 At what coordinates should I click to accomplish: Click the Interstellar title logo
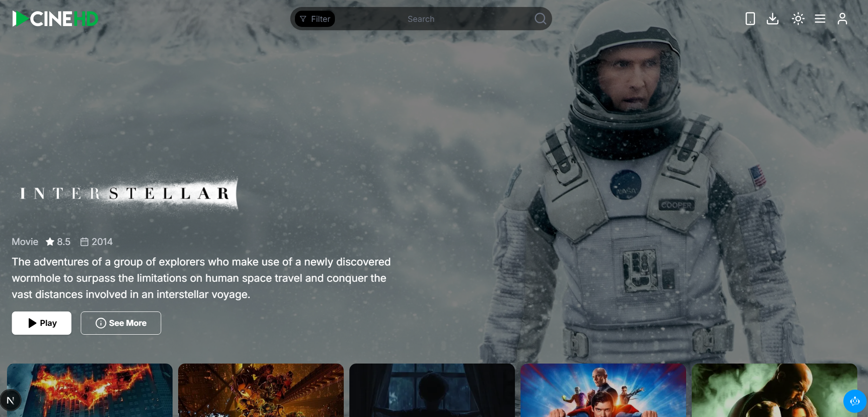(x=125, y=193)
